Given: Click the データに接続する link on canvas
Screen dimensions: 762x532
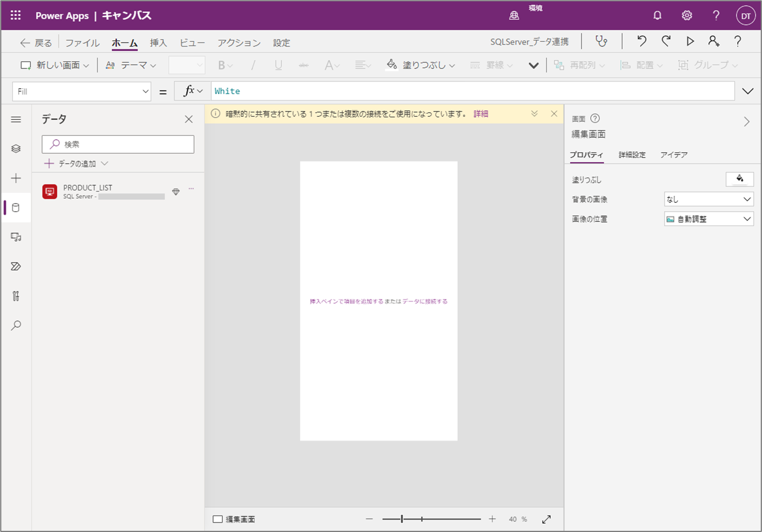Looking at the screenshot, I should 425,301.
